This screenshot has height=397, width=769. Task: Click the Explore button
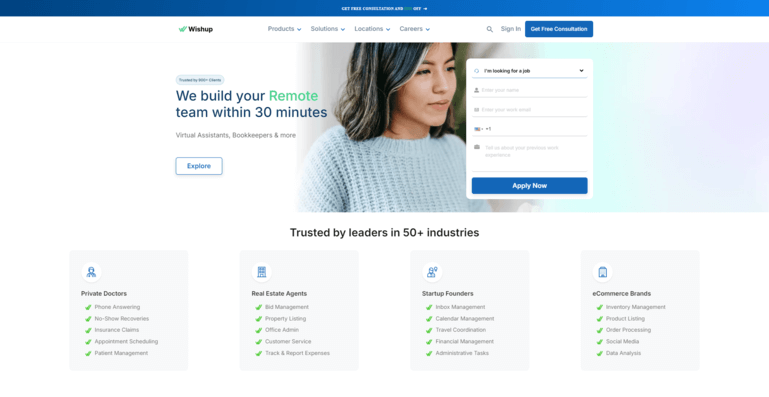tap(199, 166)
